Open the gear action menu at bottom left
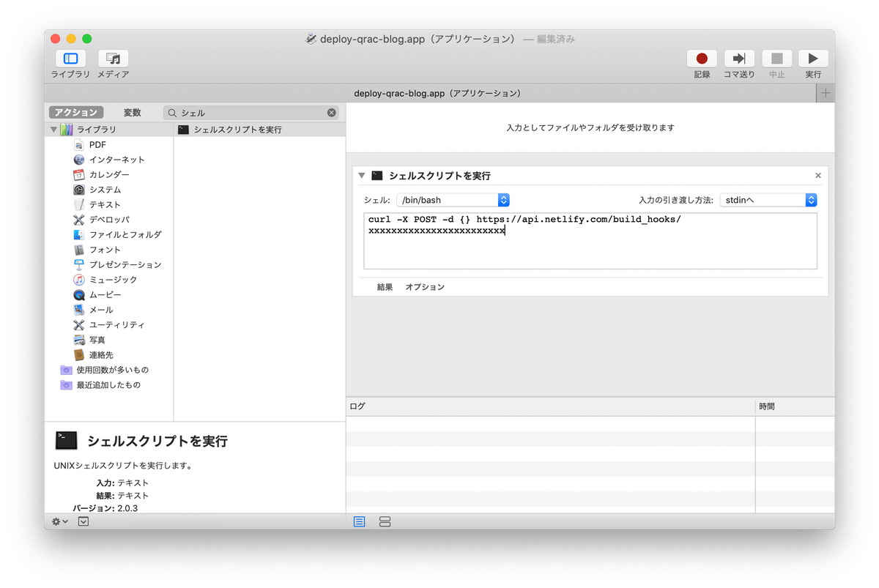 point(58,521)
